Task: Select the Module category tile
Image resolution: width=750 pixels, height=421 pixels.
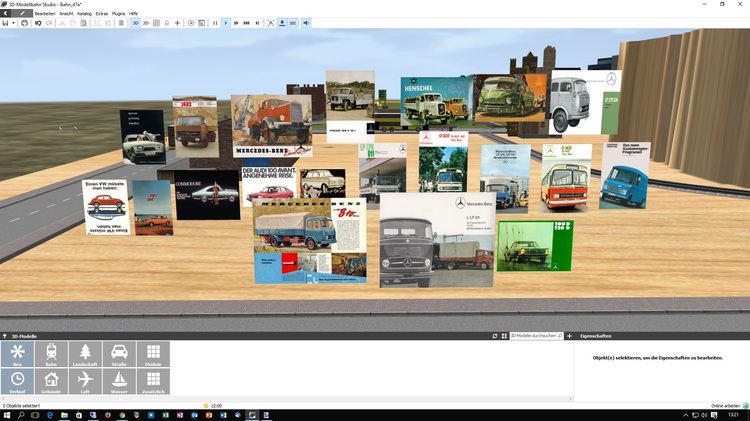Action: pyautogui.click(x=153, y=354)
